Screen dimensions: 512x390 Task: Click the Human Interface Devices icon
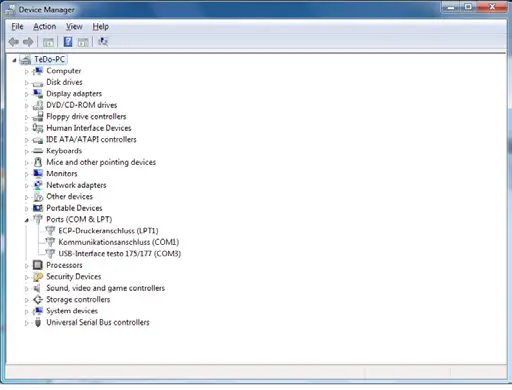click(x=38, y=128)
